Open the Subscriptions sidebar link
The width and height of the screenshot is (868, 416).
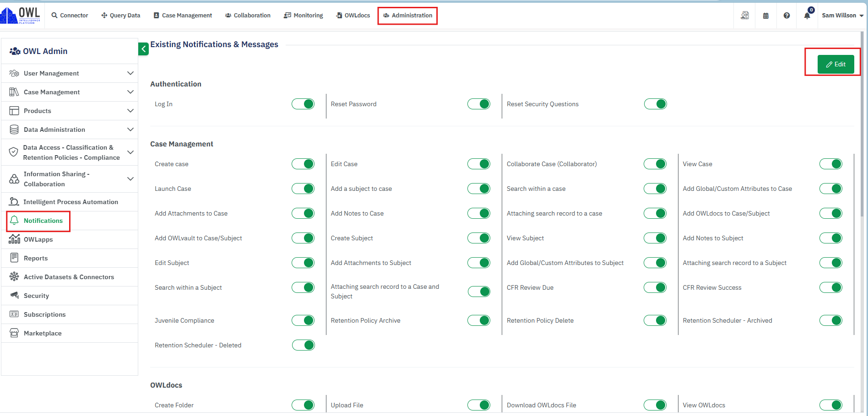coord(44,314)
